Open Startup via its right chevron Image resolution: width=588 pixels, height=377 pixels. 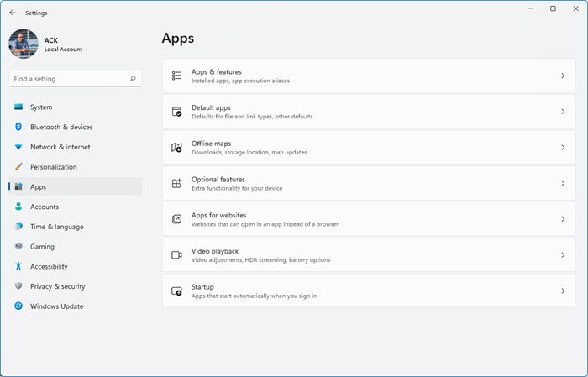(x=563, y=291)
